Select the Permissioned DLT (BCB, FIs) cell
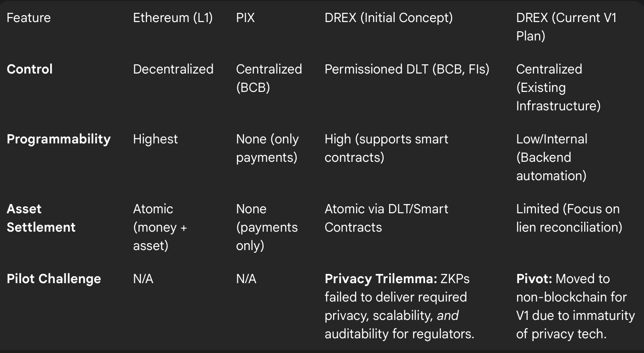Image resolution: width=644 pixels, height=353 pixels. click(x=407, y=69)
